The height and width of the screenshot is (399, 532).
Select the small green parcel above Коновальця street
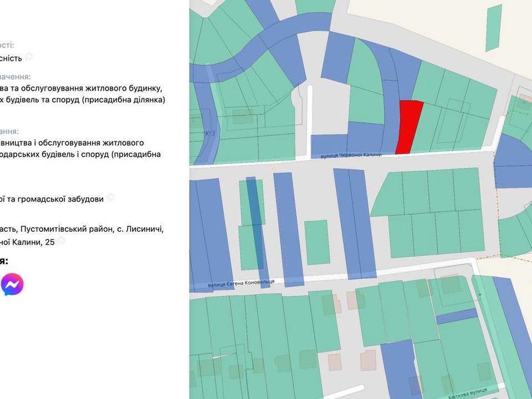pyautogui.click(x=316, y=242)
